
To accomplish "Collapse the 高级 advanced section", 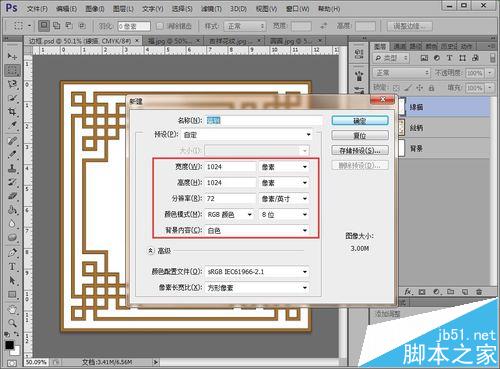I will coord(151,250).
